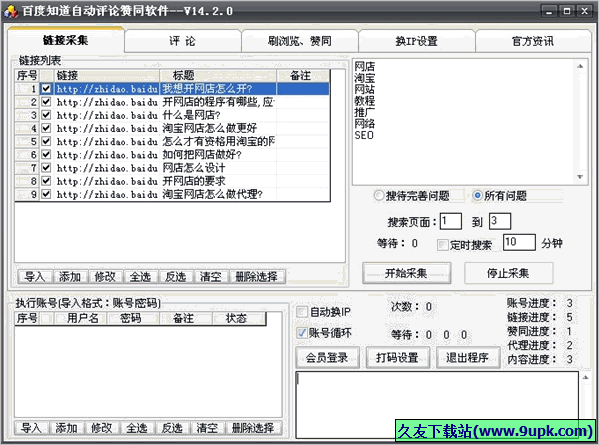Click 导入 under the account list

(x=31, y=428)
